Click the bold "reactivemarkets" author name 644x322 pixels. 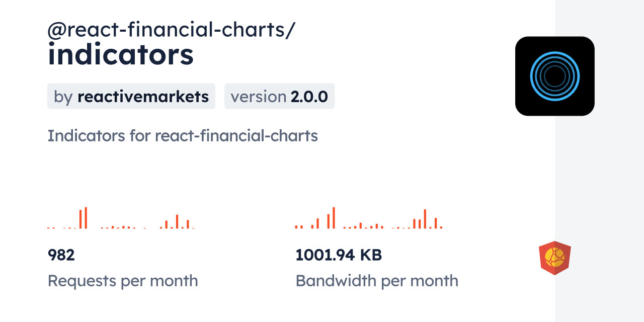click(143, 96)
